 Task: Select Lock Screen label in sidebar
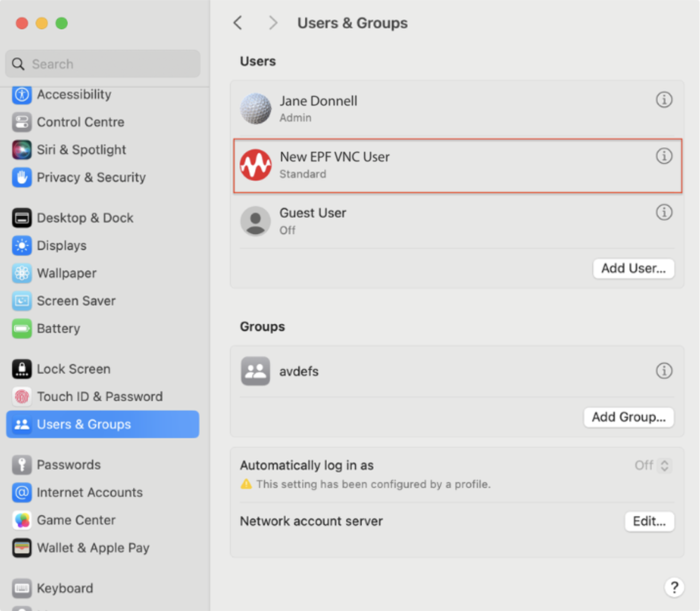tap(74, 369)
